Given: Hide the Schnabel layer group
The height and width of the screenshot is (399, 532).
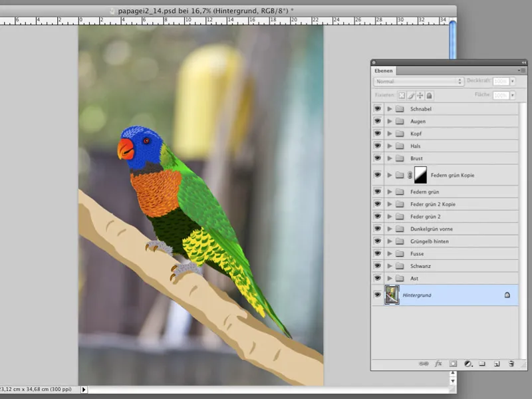Looking at the screenshot, I should pyautogui.click(x=378, y=108).
